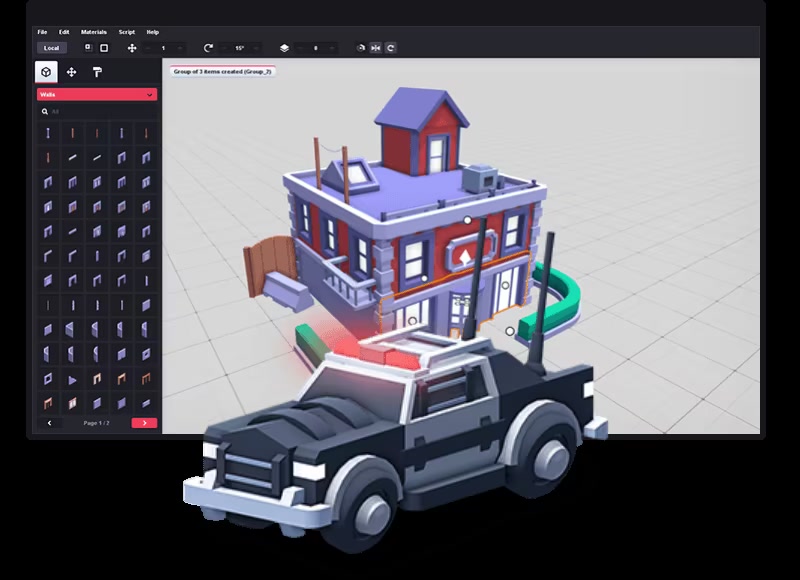Switch to the move tool icon in the sidebar

point(71,72)
